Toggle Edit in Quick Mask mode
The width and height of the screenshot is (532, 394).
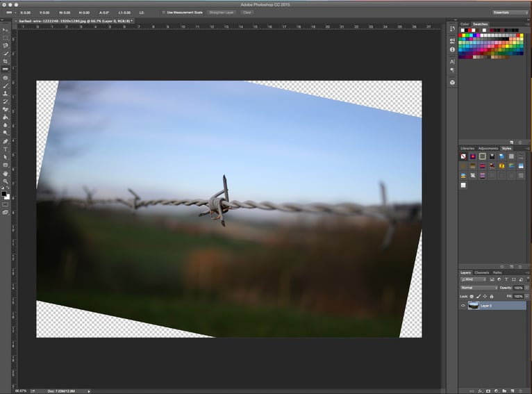[x=6, y=204]
